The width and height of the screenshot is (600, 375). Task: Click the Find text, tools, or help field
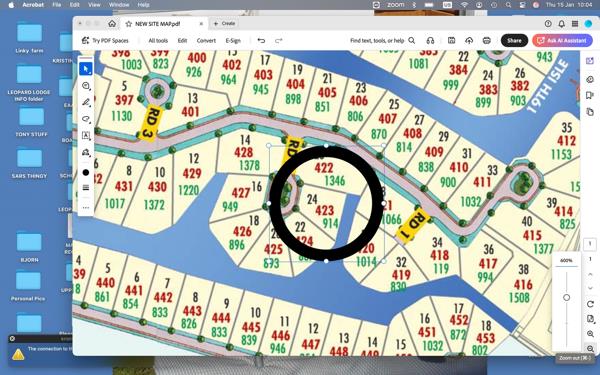click(382, 41)
